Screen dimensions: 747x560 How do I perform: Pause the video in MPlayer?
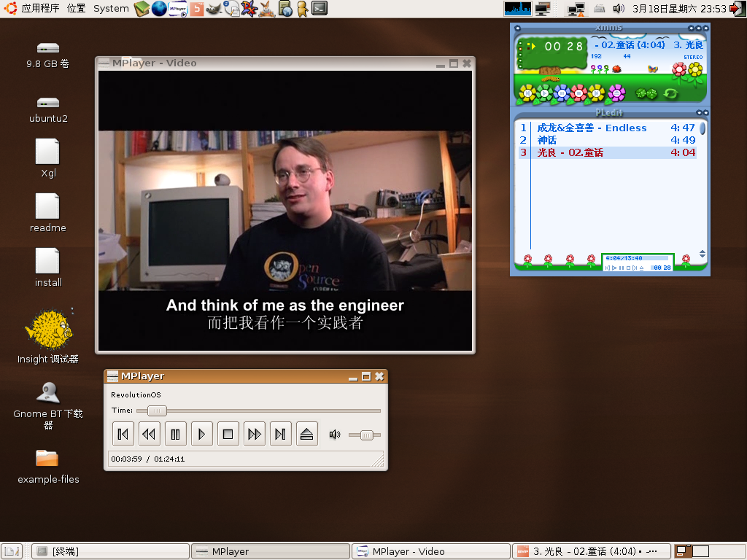click(175, 434)
